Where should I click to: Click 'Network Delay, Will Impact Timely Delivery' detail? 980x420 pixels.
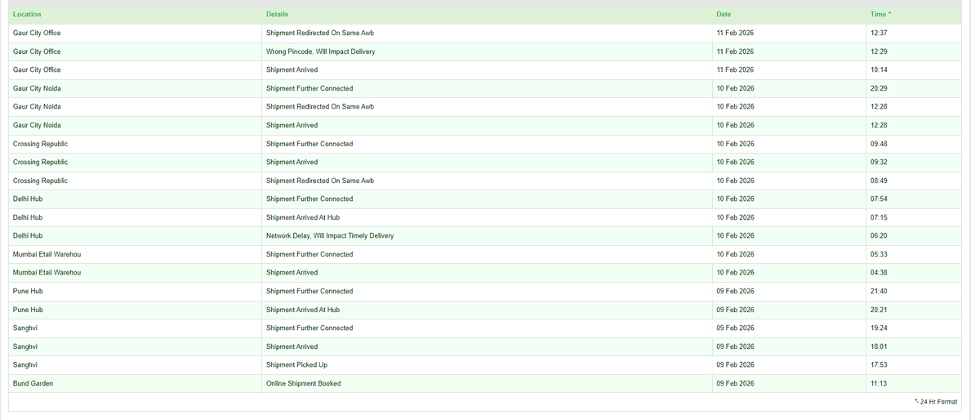330,236
